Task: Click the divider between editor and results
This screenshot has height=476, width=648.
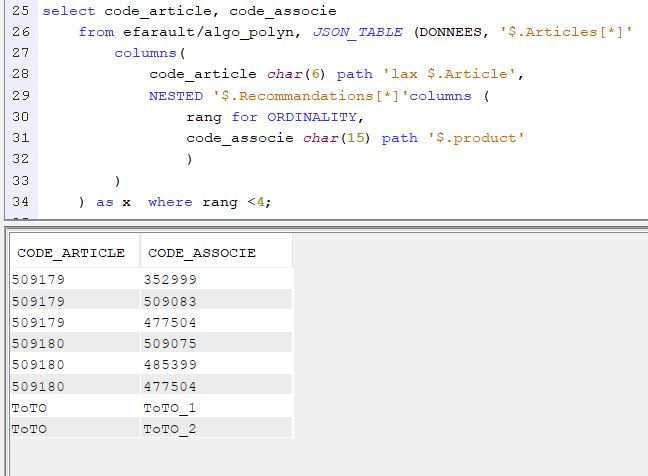Action: [324, 223]
